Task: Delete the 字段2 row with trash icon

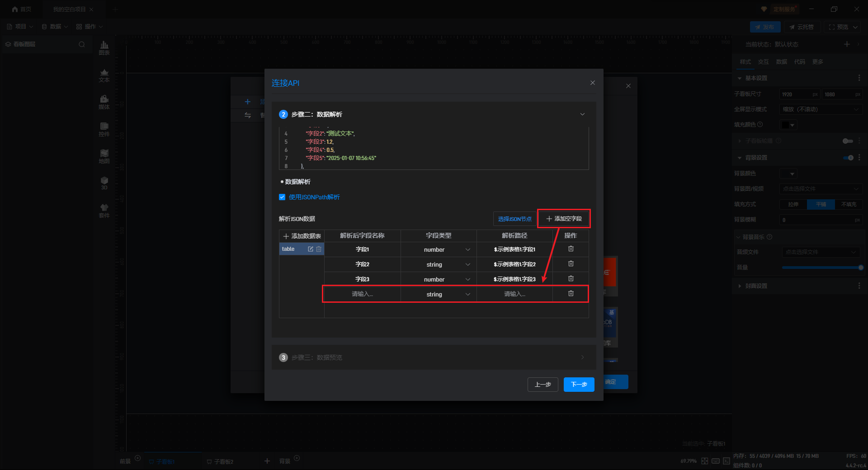Action: 571,264
